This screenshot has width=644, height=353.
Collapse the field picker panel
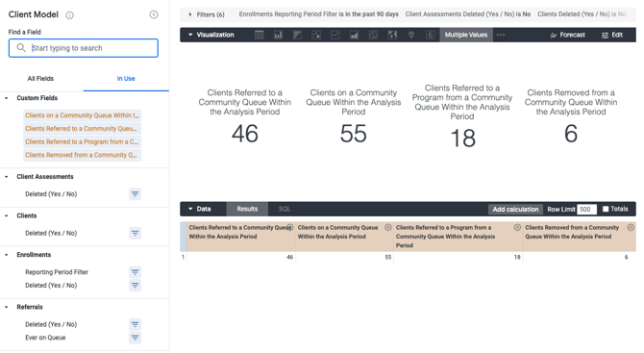click(154, 14)
